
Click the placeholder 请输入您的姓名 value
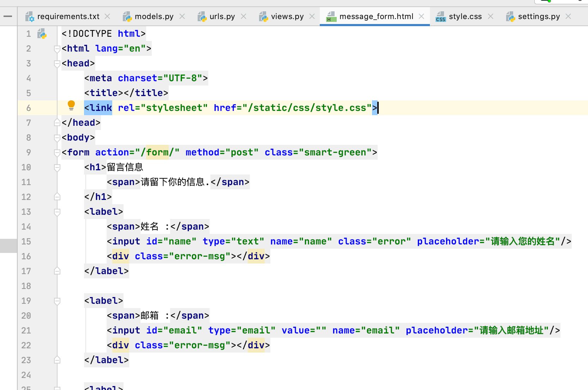click(523, 241)
